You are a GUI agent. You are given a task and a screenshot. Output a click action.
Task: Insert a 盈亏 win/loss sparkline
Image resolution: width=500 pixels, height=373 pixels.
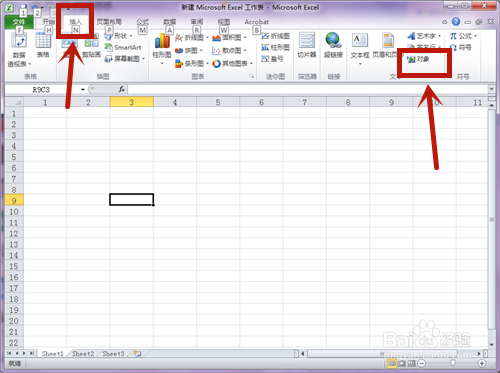(272, 59)
